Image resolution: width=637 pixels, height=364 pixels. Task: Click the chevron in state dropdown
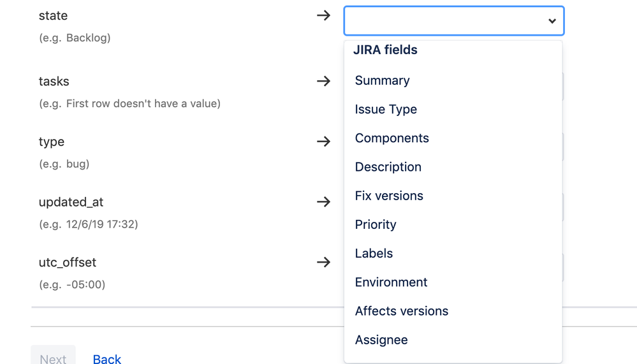pyautogui.click(x=552, y=21)
